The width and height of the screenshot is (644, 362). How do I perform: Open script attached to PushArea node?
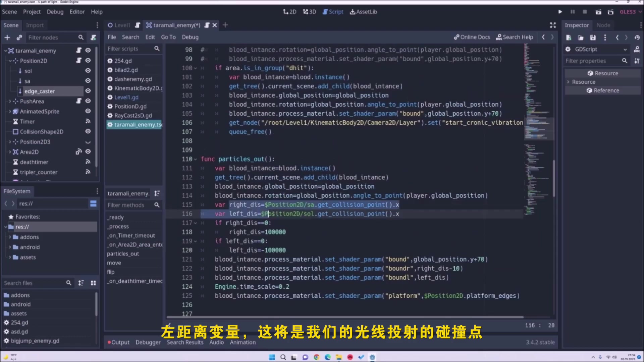(79, 101)
